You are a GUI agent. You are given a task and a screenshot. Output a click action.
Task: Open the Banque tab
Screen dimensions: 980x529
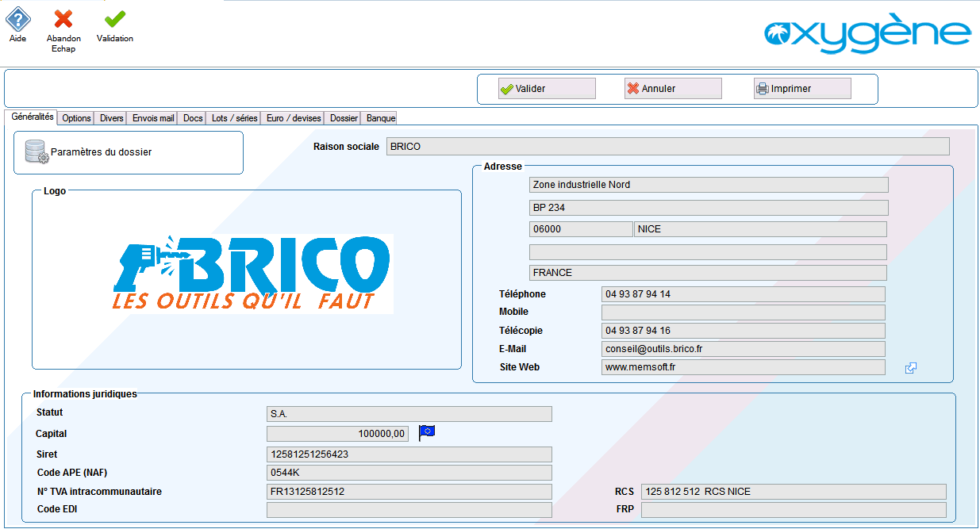381,118
